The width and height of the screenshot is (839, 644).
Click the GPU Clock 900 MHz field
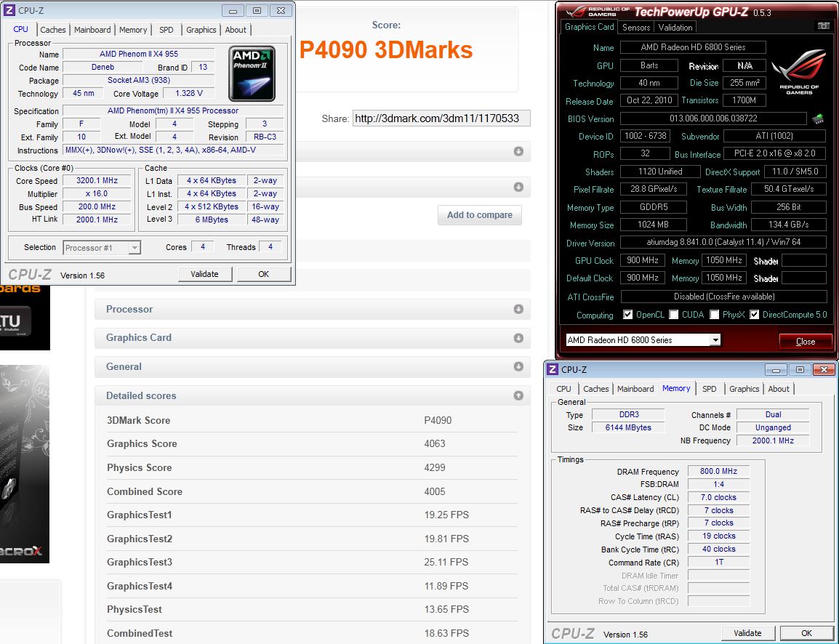(643, 260)
